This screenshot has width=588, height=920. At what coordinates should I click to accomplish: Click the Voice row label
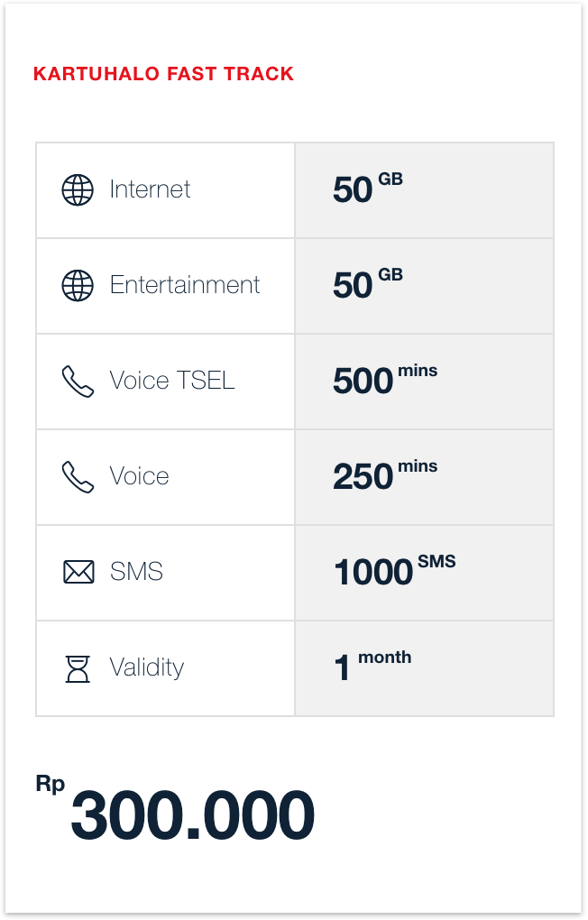pyautogui.click(x=139, y=476)
